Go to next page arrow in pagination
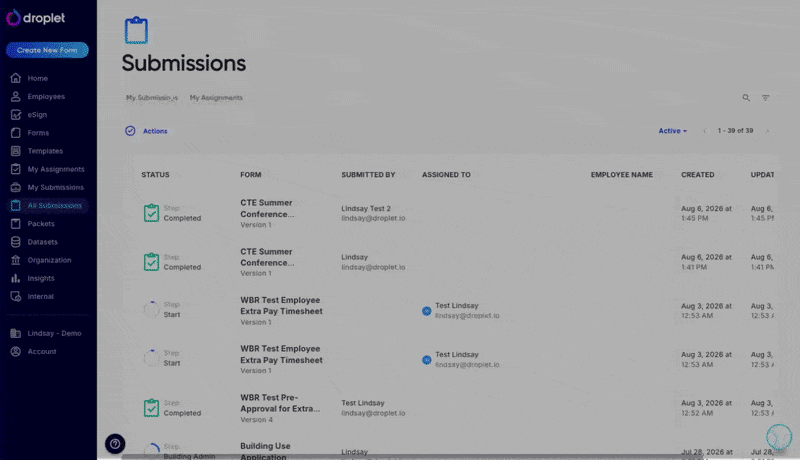The width and height of the screenshot is (800, 460). pyautogui.click(x=767, y=131)
